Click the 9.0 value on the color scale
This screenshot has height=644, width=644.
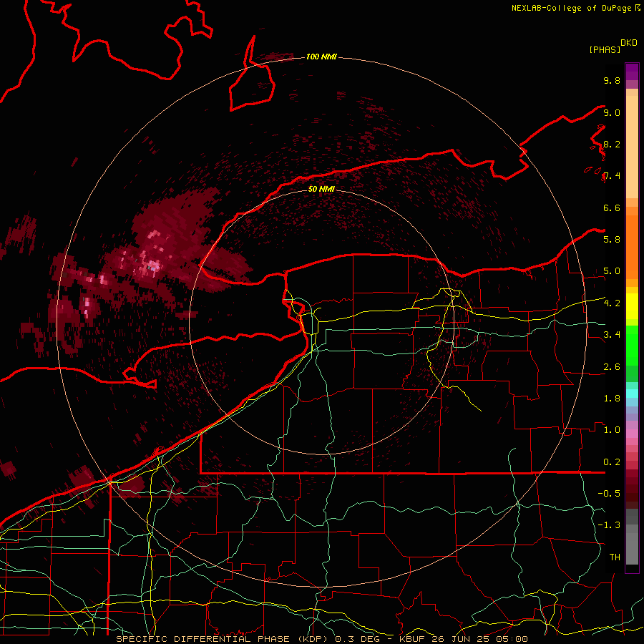point(612,112)
